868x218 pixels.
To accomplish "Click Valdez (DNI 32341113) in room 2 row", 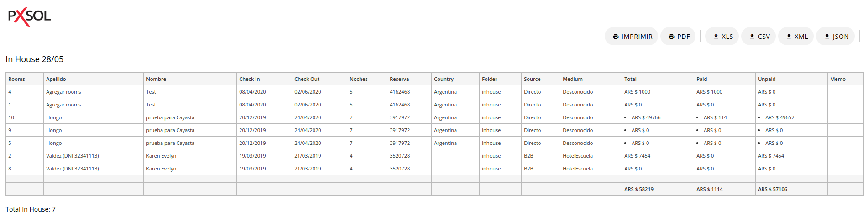I will tap(73, 156).
